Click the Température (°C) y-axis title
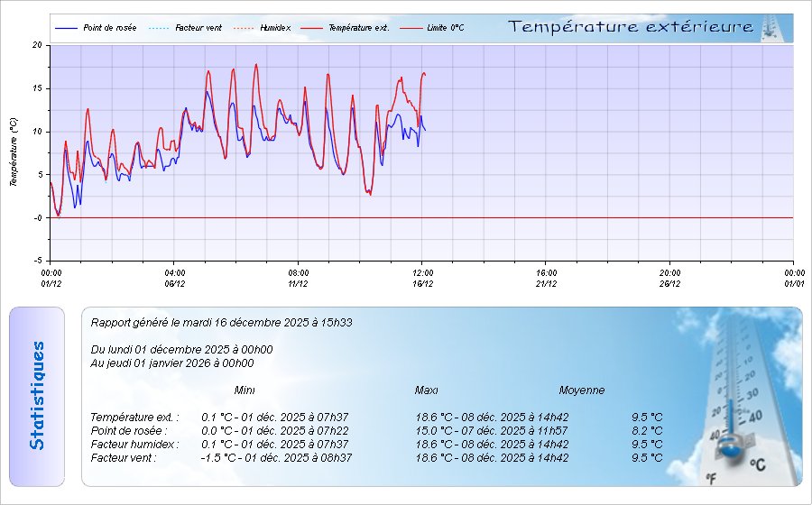This screenshot has width=812, height=505. [x=14, y=151]
